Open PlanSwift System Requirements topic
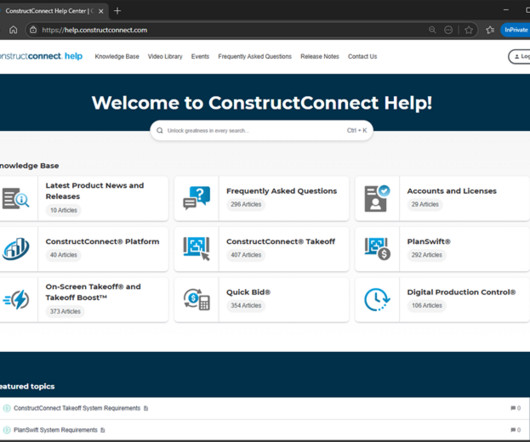 [55, 430]
